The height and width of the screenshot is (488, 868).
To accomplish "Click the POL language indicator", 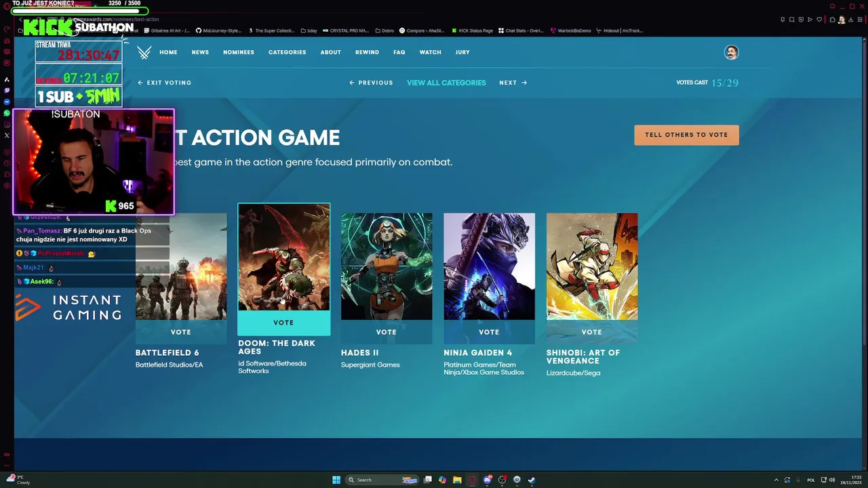I will 810,480.
